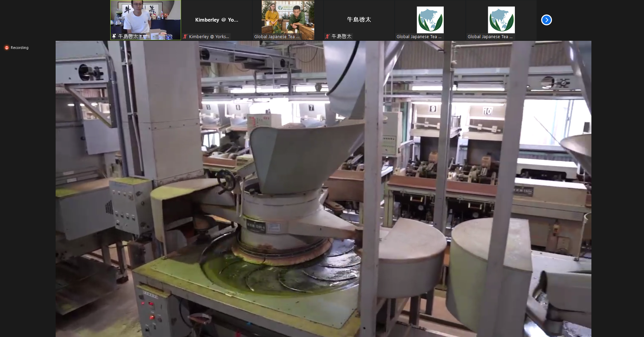Click the 'Kimberley @ Yorks...' name label
This screenshot has height=337, width=644.
pyautogui.click(x=209, y=36)
